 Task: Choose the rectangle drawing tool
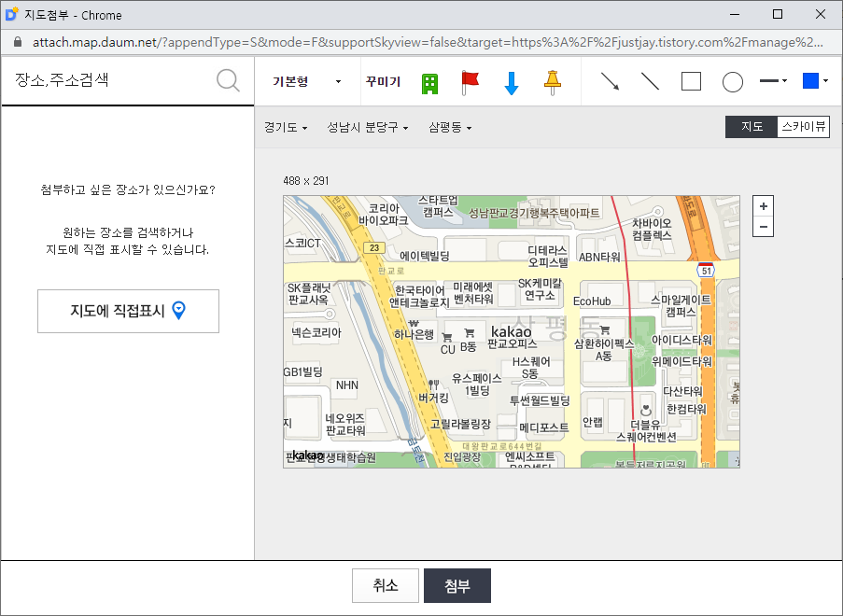[691, 82]
